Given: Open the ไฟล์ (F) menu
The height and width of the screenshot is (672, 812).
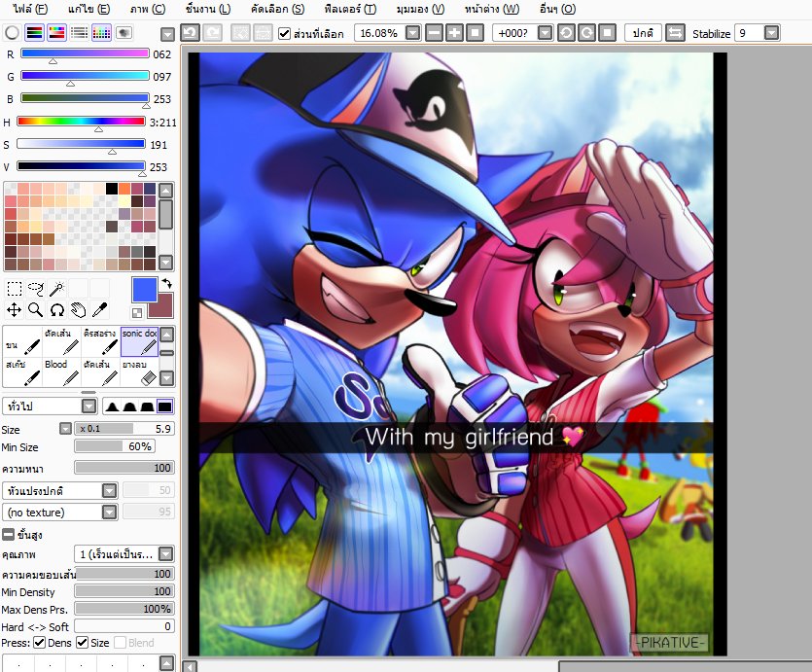Looking at the screenshot, I should (31, 9).
